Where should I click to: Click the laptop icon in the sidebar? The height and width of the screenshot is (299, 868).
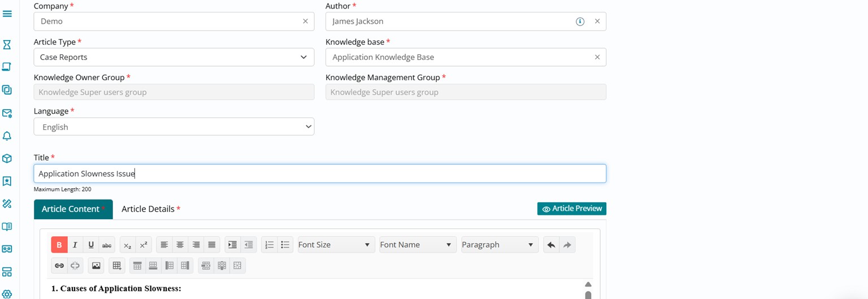pyautogui.click(x=7, y=67)
